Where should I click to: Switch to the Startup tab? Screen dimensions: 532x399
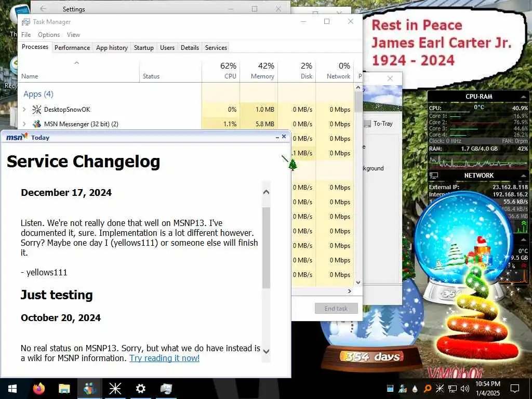tap(144, 48)
